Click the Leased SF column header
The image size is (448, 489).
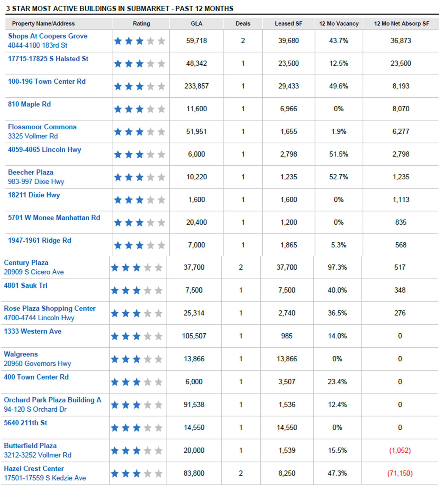[288, 24]
